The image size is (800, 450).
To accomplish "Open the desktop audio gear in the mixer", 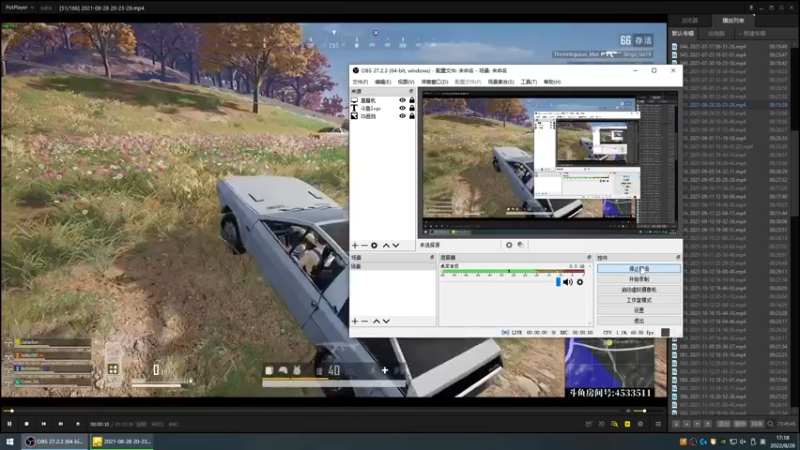I will click(x=580, y=282).
